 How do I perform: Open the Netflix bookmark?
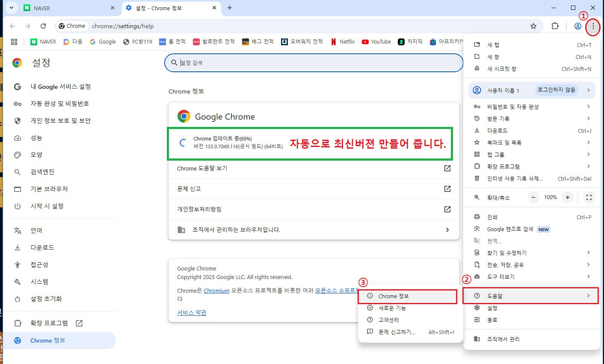tap(343, 41)
